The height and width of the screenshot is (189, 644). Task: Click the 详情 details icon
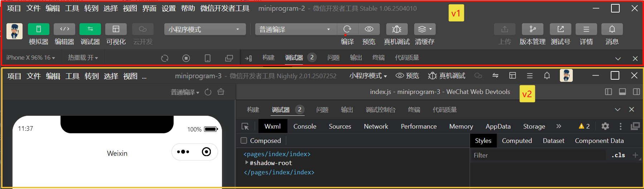click(586, 29)
